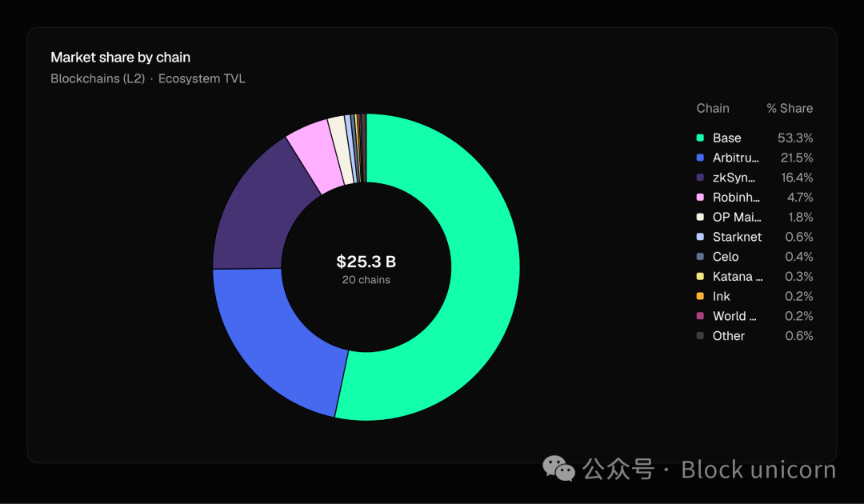Click the Chain column header
The image size is (864, 504).
[x=713, y=109]
